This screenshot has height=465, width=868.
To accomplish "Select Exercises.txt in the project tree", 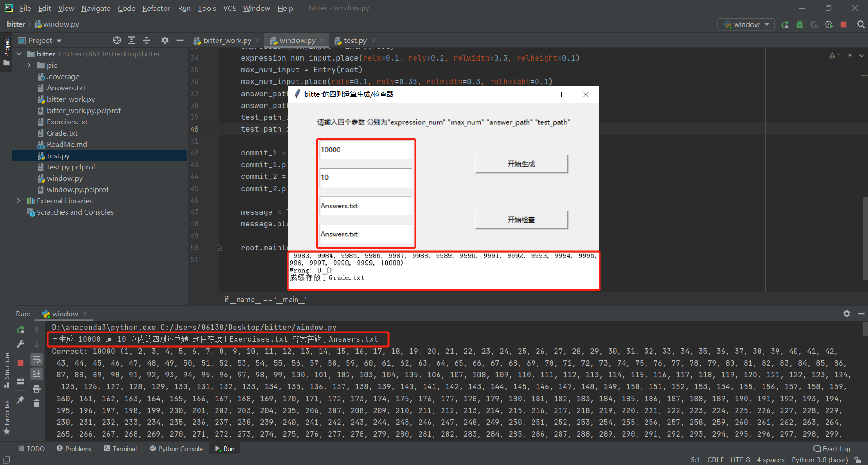I will pos(67,122).
